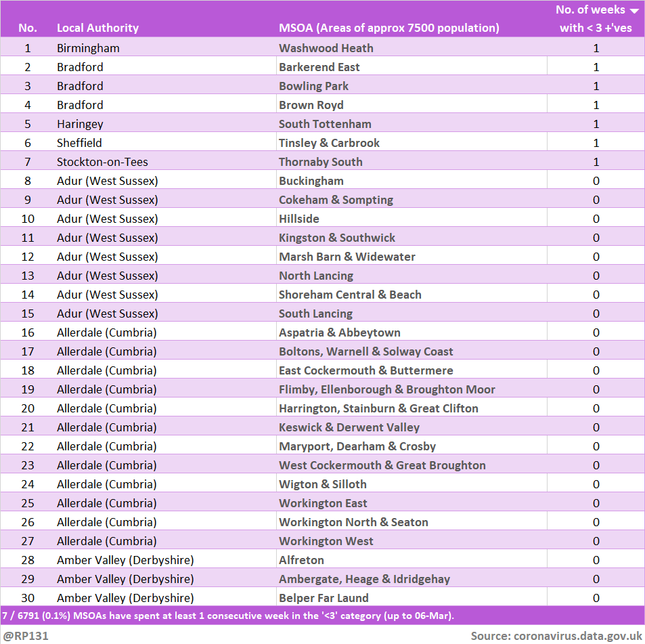Select the South Tottenham MSOA cell
645x644 pixels.
pyautogui.click(x=325, y=124)
